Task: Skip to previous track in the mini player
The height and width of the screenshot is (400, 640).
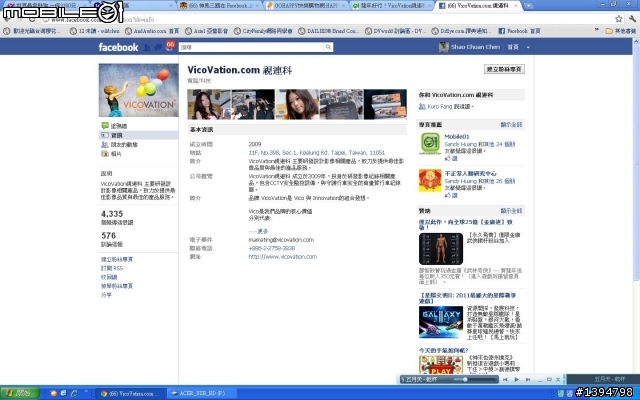Action: point(505,380)
